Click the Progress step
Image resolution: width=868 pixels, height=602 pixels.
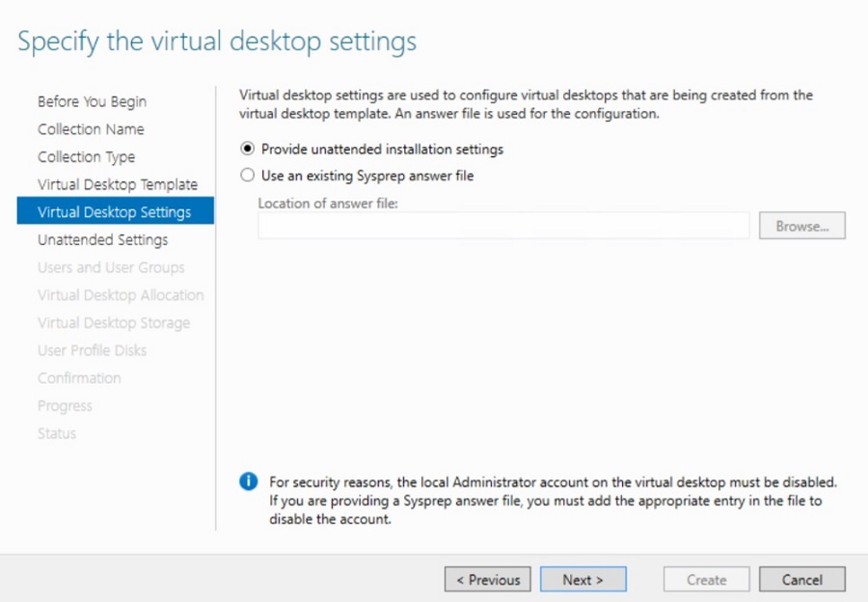pos(65,406)
